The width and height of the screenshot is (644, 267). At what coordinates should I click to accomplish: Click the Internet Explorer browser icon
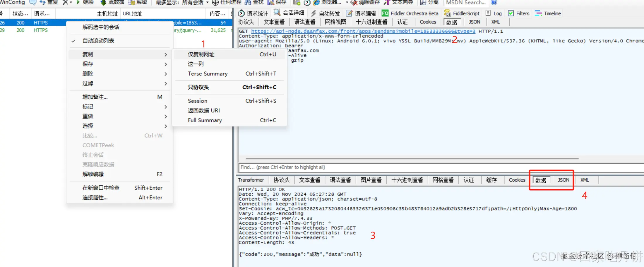[316, 2]
